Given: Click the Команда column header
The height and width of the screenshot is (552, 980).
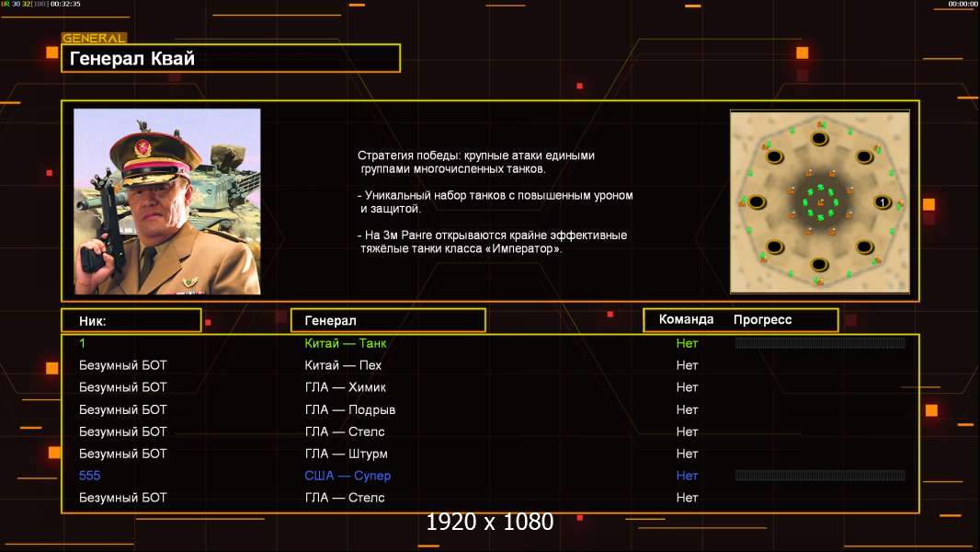Looking at the screenshot, I should pyautogui.click(x=686, y=320).
